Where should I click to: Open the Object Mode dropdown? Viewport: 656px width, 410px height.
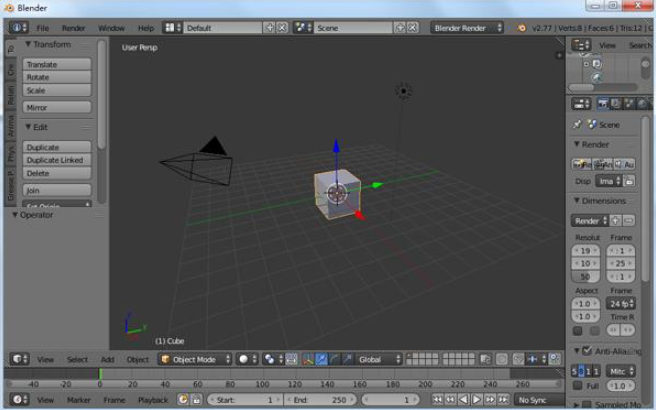pyautogui.click(x=195, y=359)
